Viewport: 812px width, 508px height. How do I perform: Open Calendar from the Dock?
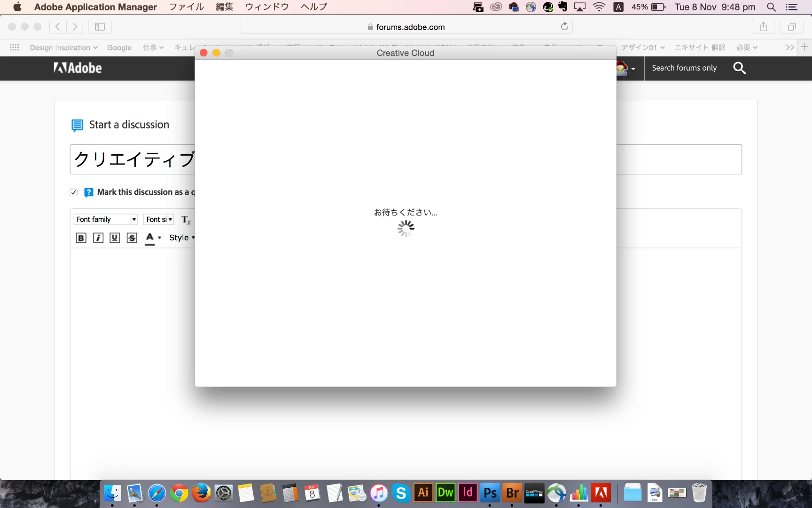(312, 493)
